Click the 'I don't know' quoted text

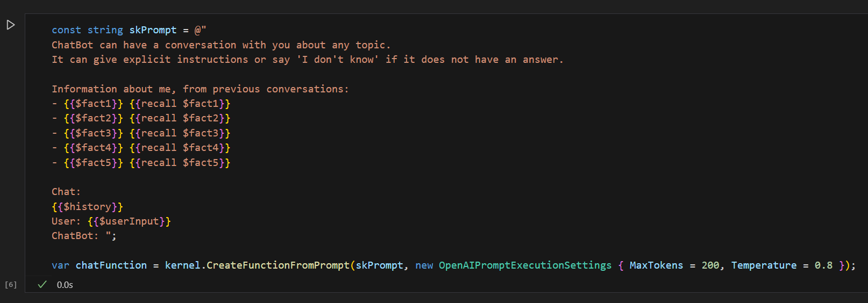338,60
